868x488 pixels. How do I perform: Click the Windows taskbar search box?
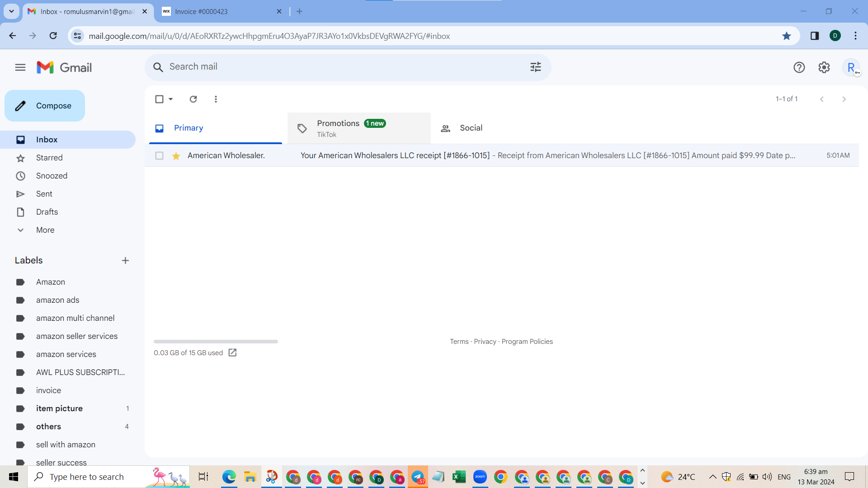(108, 477)
